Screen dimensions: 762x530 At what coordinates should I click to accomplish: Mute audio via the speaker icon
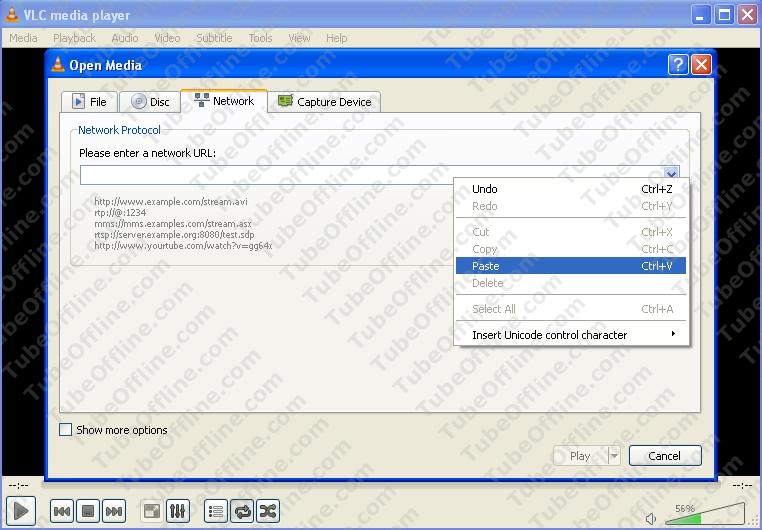[x=651, y=519]
